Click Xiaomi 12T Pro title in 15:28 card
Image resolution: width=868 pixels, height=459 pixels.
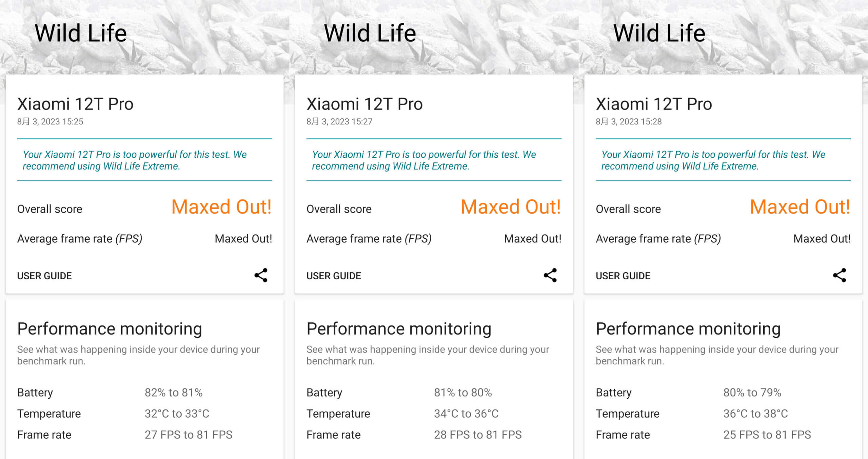[x=654, y=104]
